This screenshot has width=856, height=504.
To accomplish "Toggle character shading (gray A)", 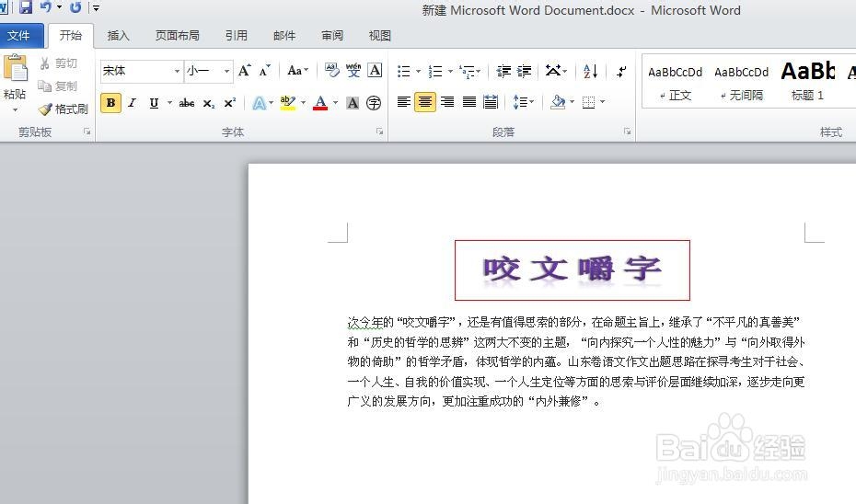I will pyautogui.click(x=353, y=102).
